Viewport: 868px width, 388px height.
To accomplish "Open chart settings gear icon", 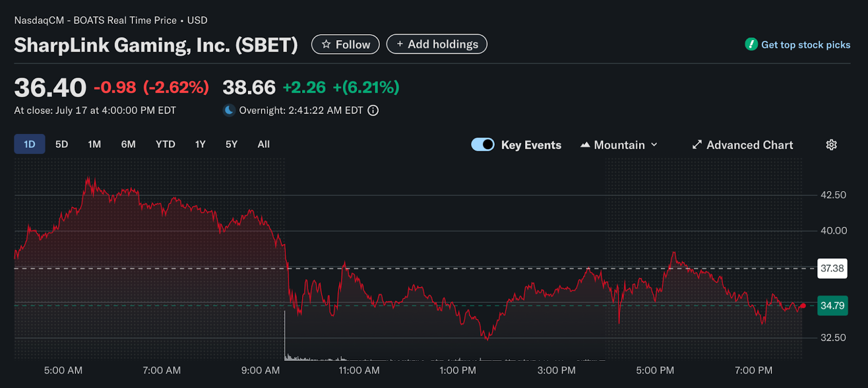I will (x=831, y=145).
